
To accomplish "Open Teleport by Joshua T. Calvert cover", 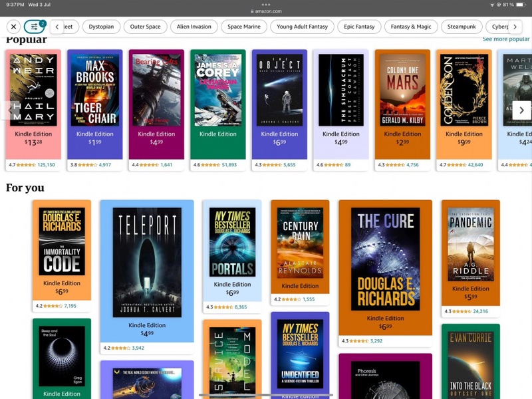I will [x=147, y=262].
